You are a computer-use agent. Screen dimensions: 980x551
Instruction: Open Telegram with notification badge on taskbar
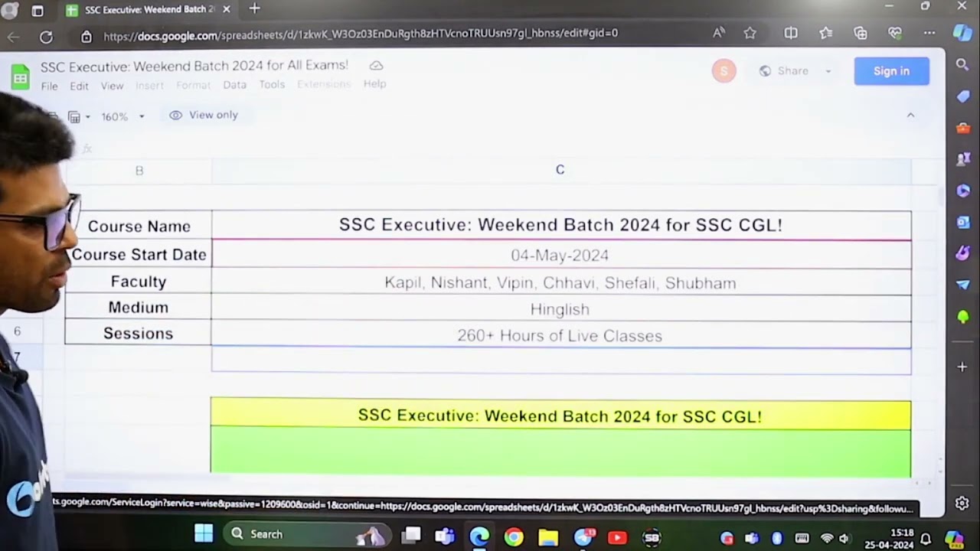584,536
